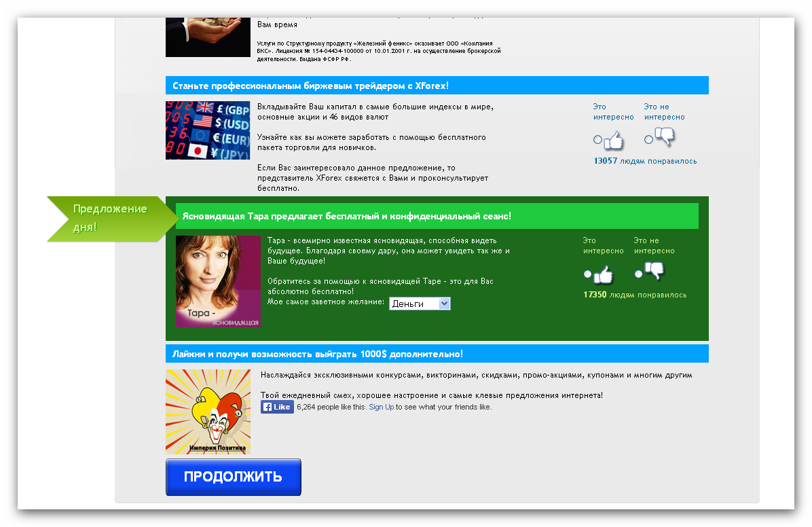
Task: Click thumbs-down icon in Тара offer
Action: 654,270
